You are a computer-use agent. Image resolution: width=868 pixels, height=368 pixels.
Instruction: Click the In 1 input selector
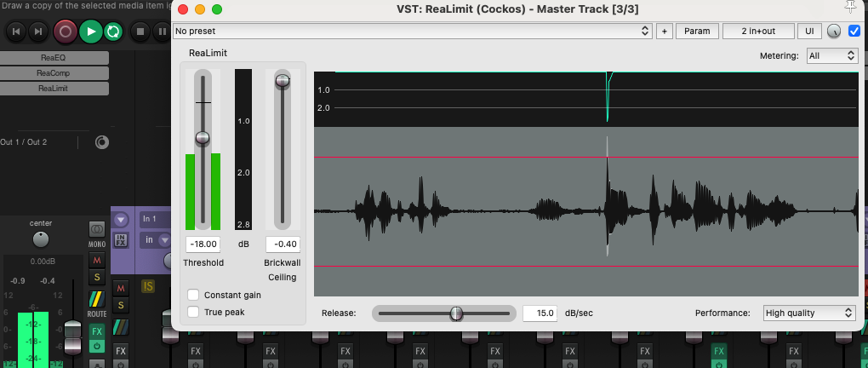(156, 219)
